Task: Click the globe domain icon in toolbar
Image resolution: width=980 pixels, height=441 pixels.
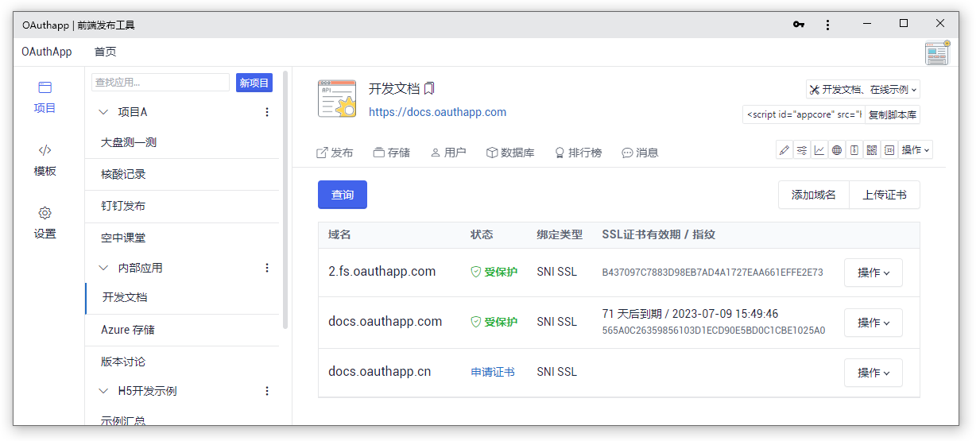Action: pyautogui.click(x=837, y=150)
